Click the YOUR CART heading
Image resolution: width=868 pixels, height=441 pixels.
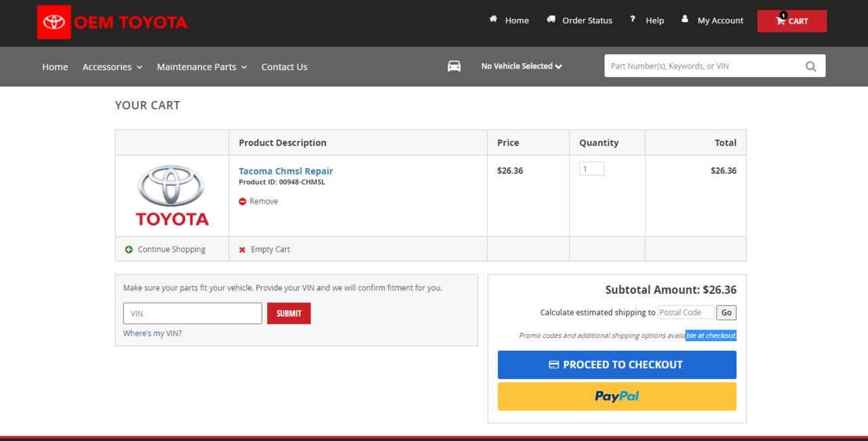click(147, 105)
